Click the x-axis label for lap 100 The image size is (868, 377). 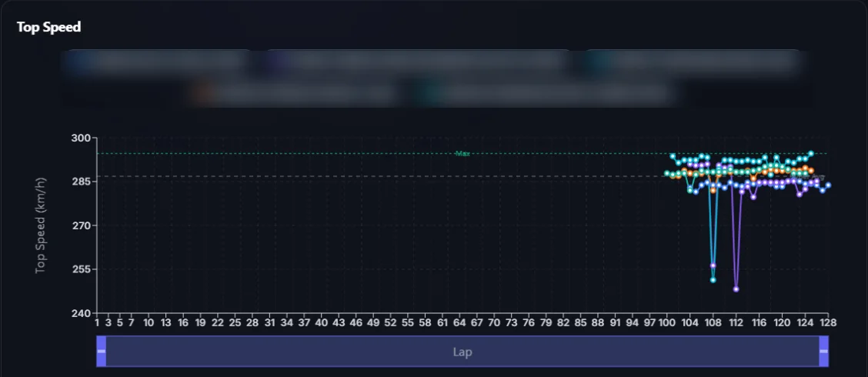pyautogui.click(x=667, y=322)
